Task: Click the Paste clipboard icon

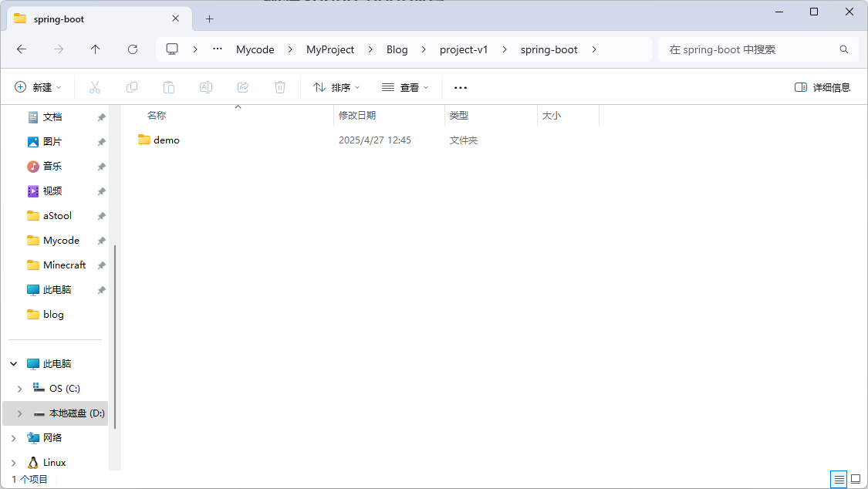Action: click(x=169, y=87)
